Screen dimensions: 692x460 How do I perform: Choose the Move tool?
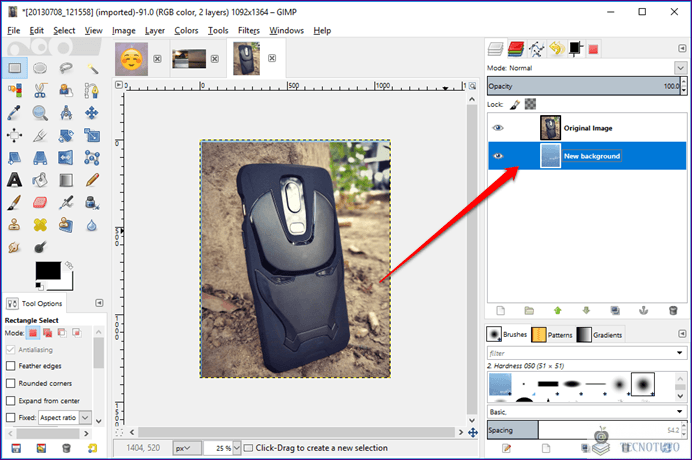[92, 113]
